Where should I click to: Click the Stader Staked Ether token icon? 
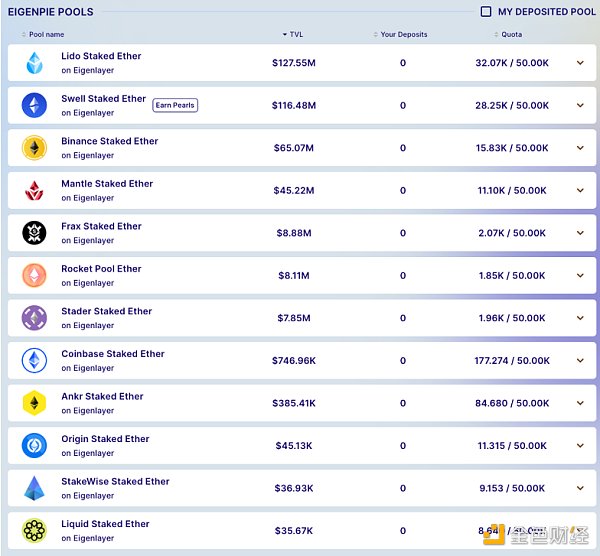34,318
